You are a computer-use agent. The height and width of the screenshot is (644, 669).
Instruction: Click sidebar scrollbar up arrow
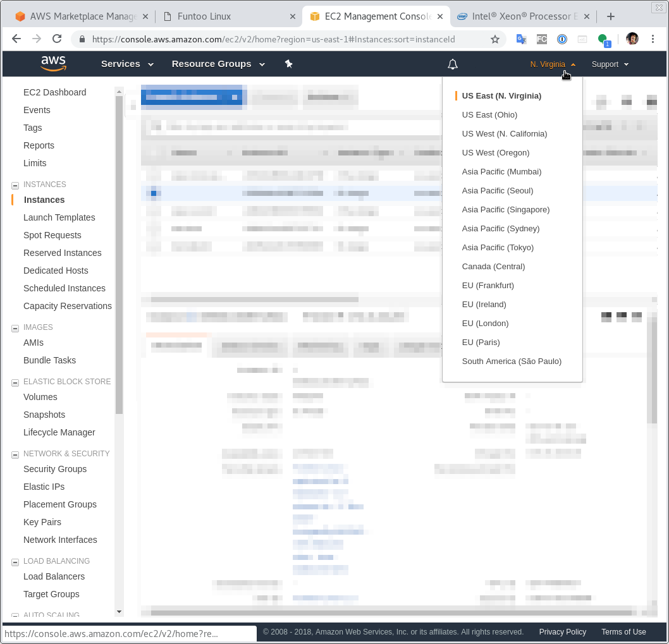[119, 91]
